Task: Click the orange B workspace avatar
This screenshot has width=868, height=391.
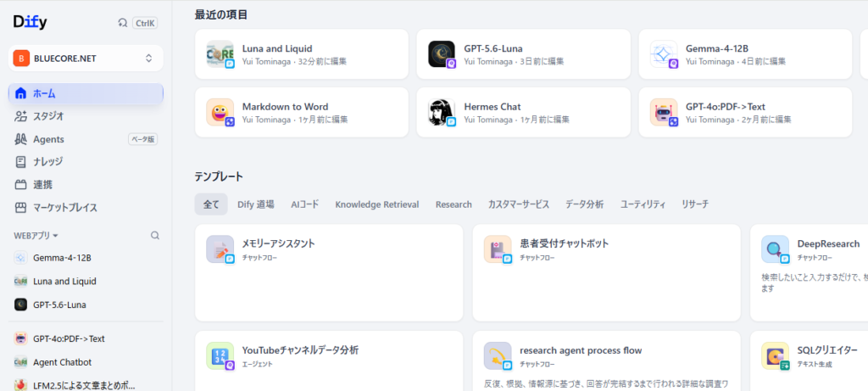Action: coord(21,59)
